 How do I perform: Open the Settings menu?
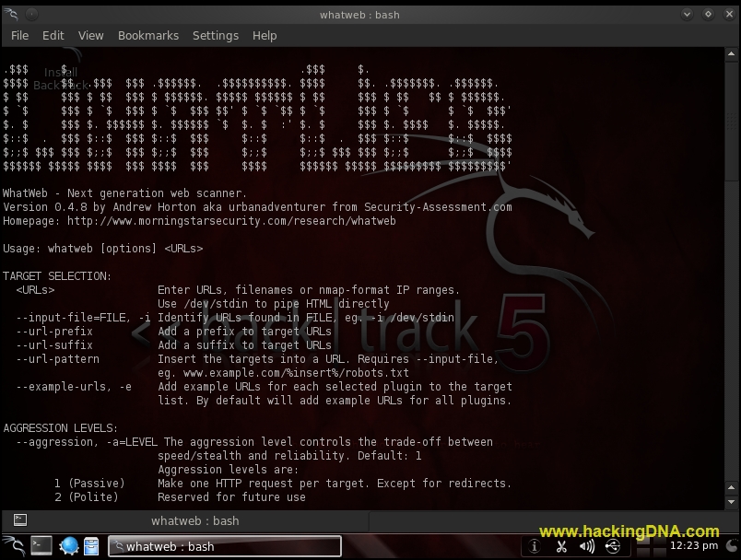pos(215,35)
